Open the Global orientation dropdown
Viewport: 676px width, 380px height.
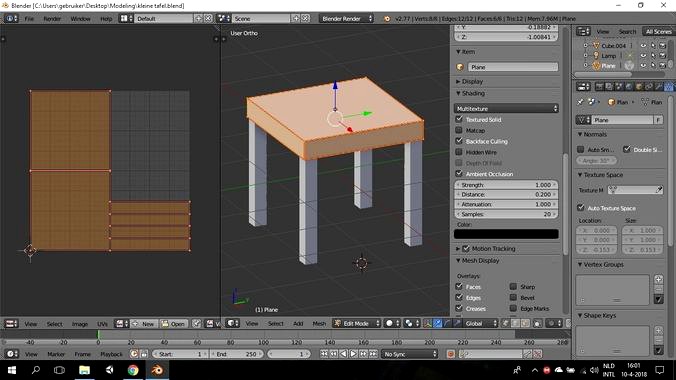[x=481, y=323]
